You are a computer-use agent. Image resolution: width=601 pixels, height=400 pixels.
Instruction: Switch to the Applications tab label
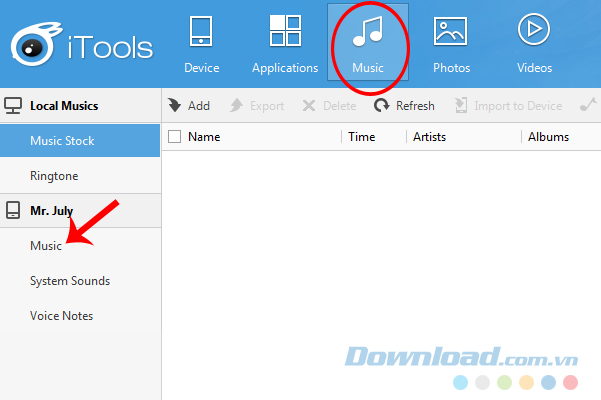point(285,68)
